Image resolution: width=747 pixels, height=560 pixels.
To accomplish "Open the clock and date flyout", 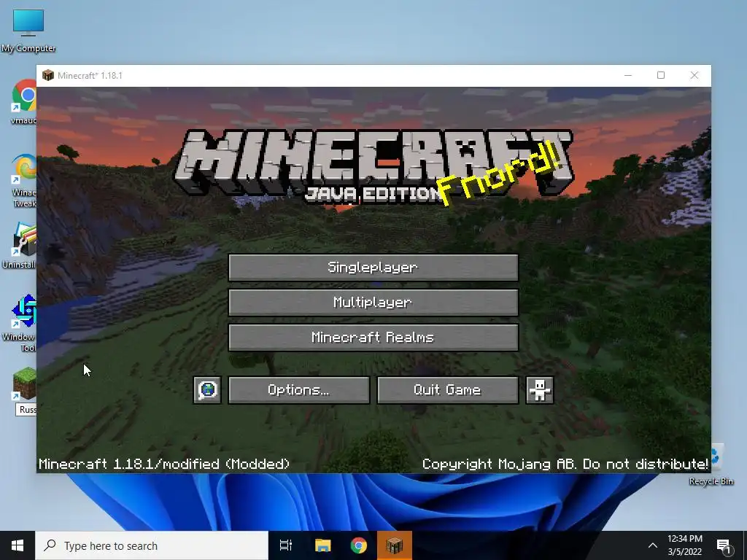I will pyautogui.click(x=684, y=545).
